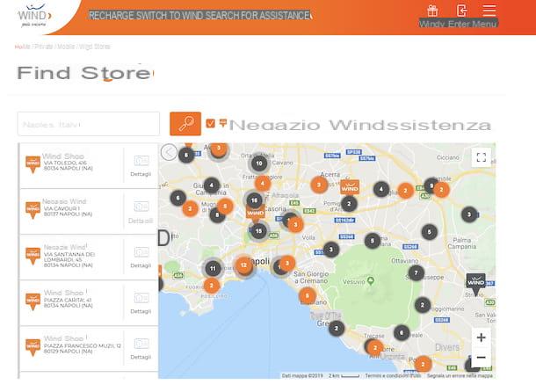Open Termini e condizioni d'uso link
Screen dimensions: 536x392
point(393,375)
